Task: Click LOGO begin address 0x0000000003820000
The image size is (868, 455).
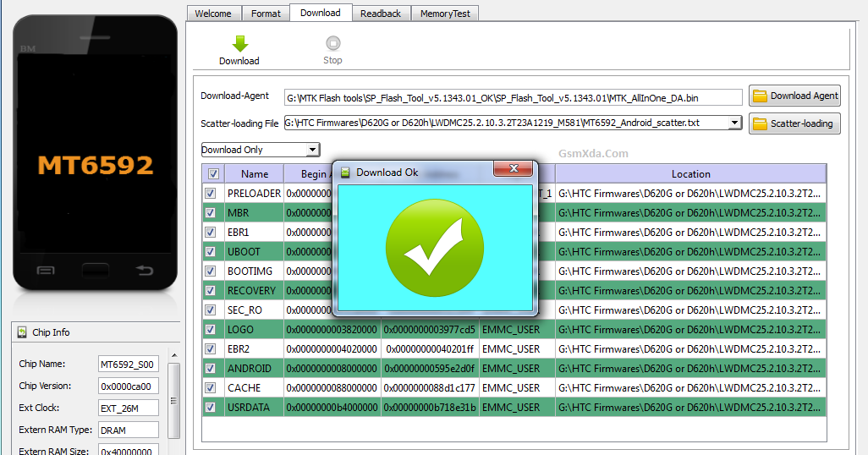Action: pyautogui.click(x=332, y=329)
